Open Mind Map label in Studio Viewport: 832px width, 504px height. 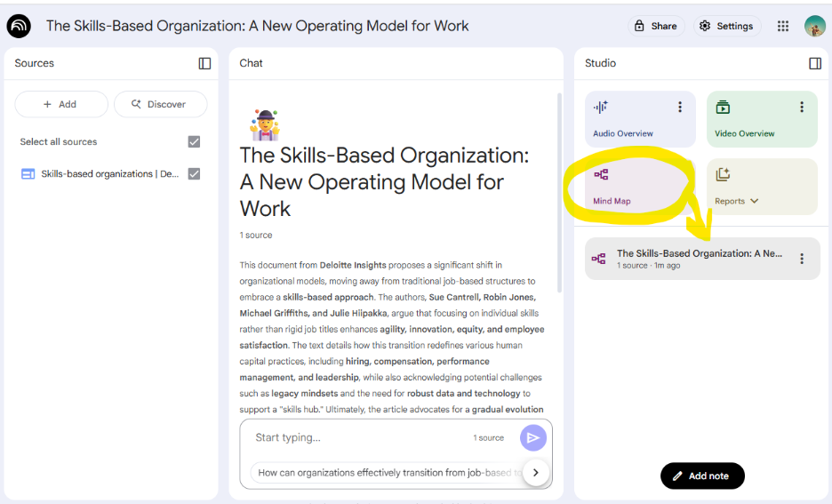[x=612, y=201]
